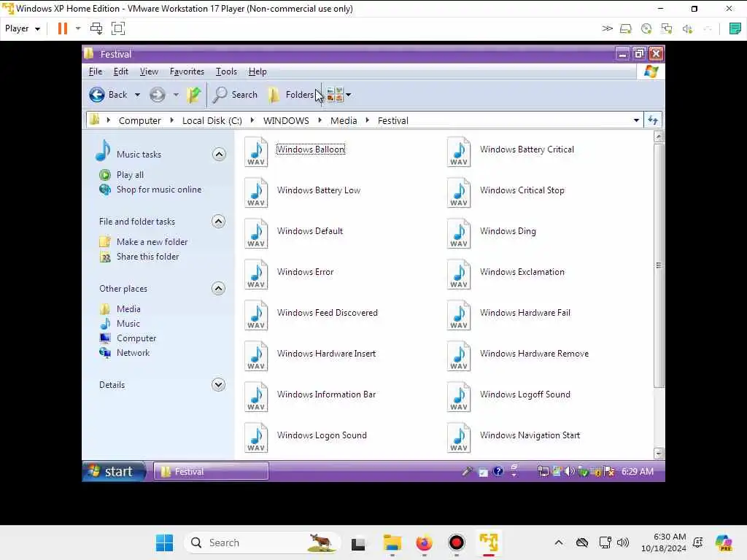Open the File menu

pos(96,71)
